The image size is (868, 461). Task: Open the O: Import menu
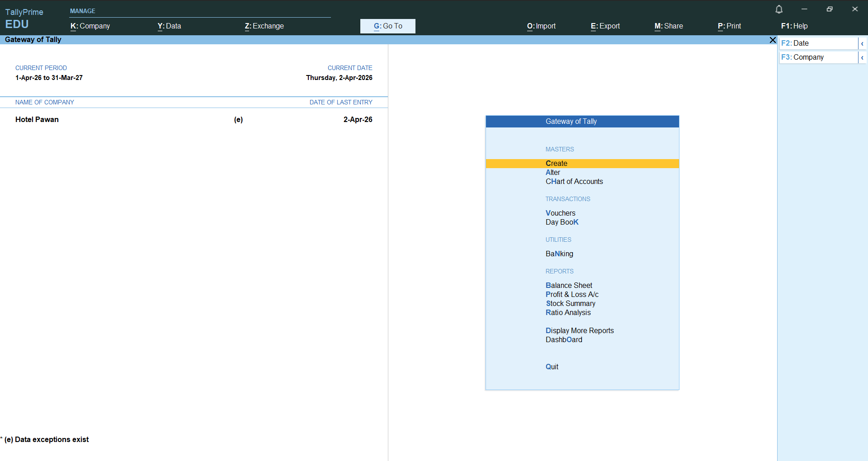tap(541, 26)
